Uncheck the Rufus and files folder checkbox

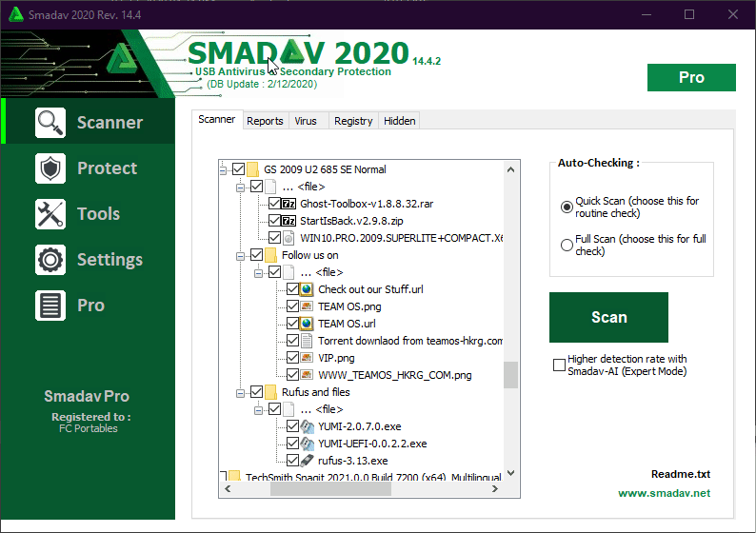(256, 392)
